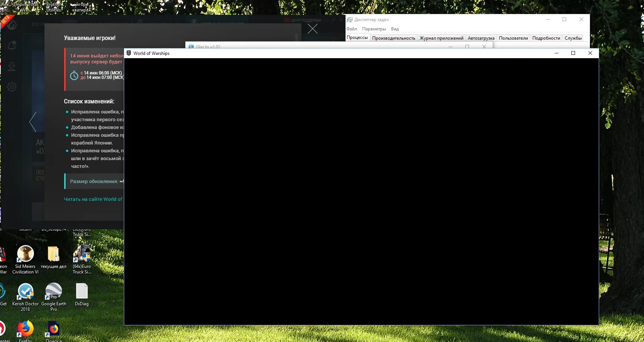Select Empire Total War desktop label
Viewport: 644px width, 342px height.
click(25, 7)
